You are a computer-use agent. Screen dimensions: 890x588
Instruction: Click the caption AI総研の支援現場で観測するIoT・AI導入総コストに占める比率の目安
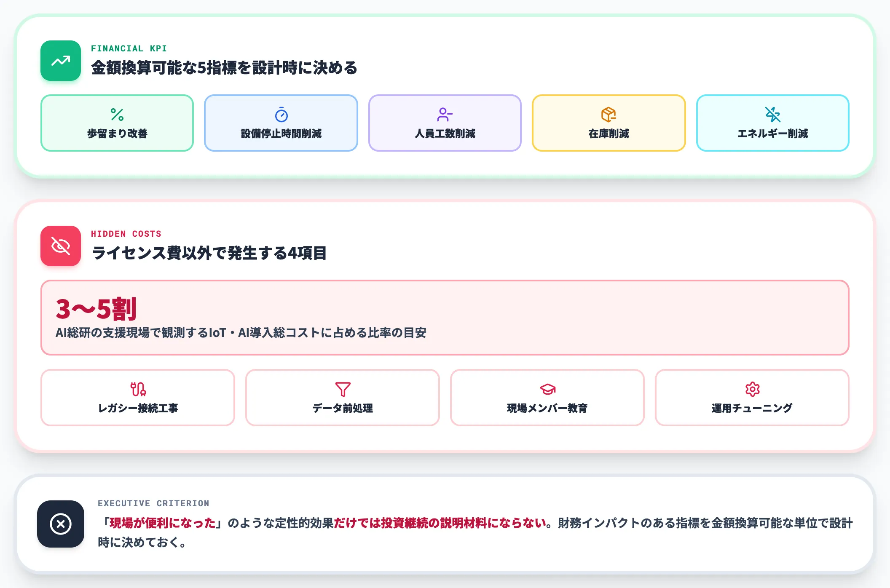coord(241,333)
